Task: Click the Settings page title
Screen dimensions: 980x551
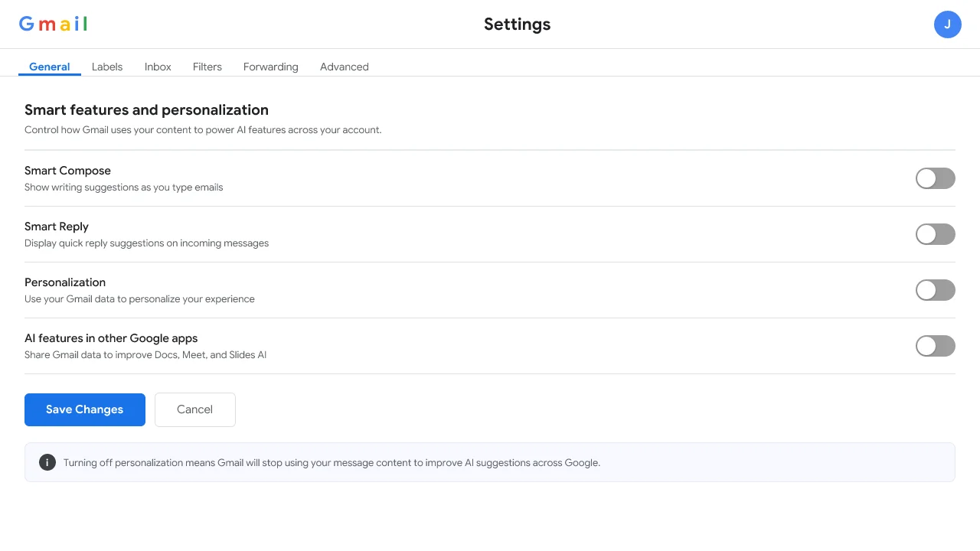Action: [x=518, y=24]
